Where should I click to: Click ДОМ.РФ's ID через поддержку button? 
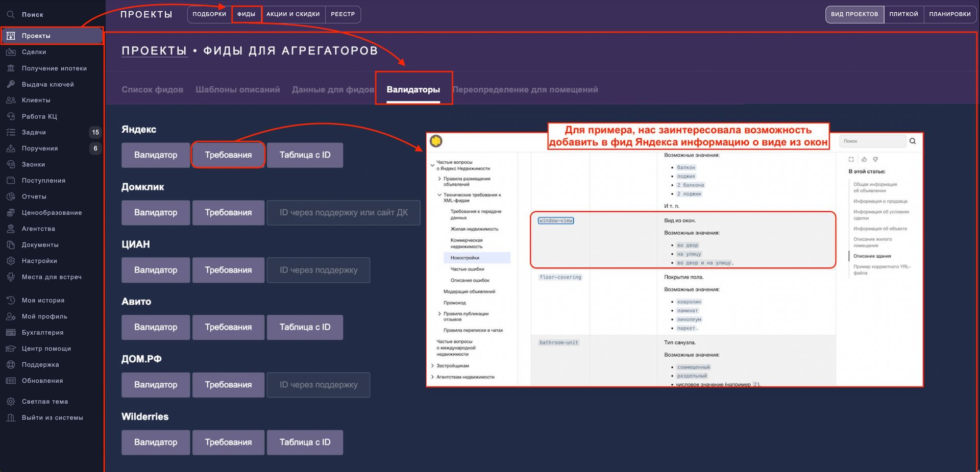click(318, 385)
